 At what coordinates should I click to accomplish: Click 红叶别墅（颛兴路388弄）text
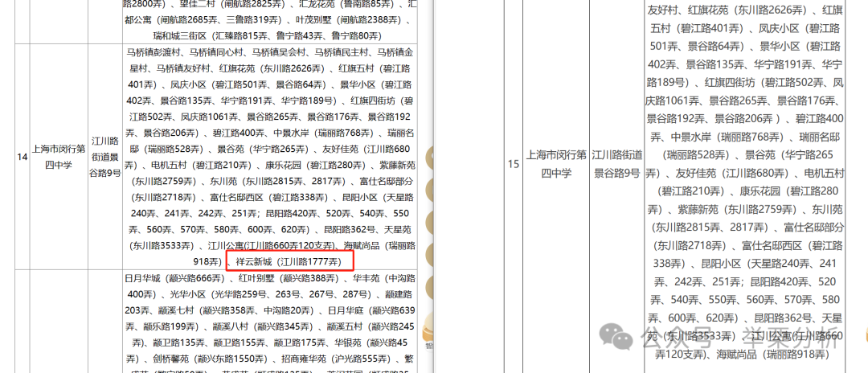pyautogui.click(x=287, y=278)
